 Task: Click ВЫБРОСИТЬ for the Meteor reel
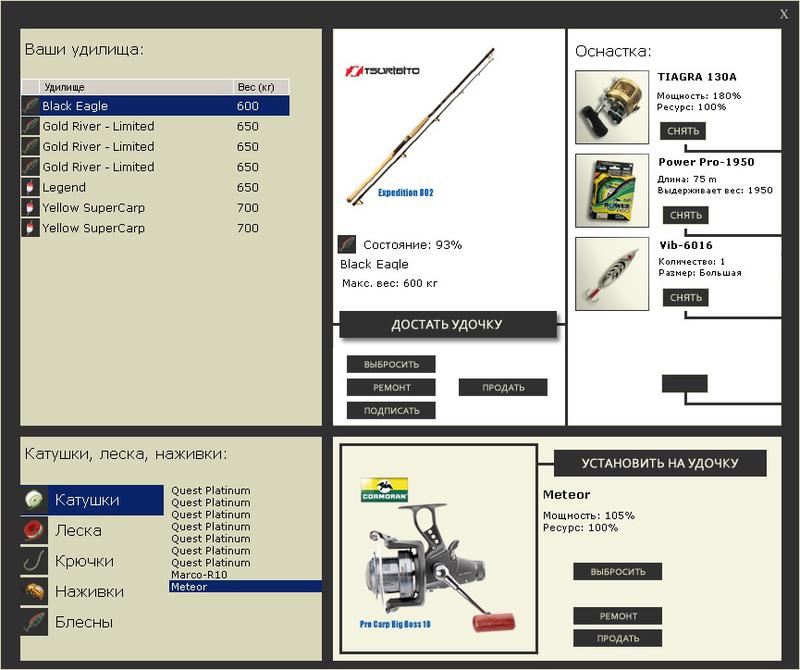[618, 572]
